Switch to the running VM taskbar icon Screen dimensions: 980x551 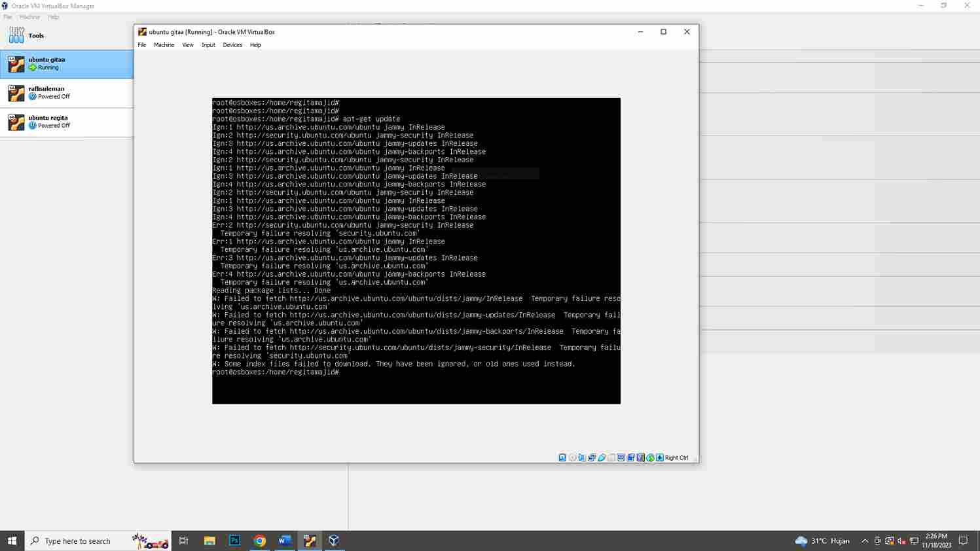[x=310, y=541]
